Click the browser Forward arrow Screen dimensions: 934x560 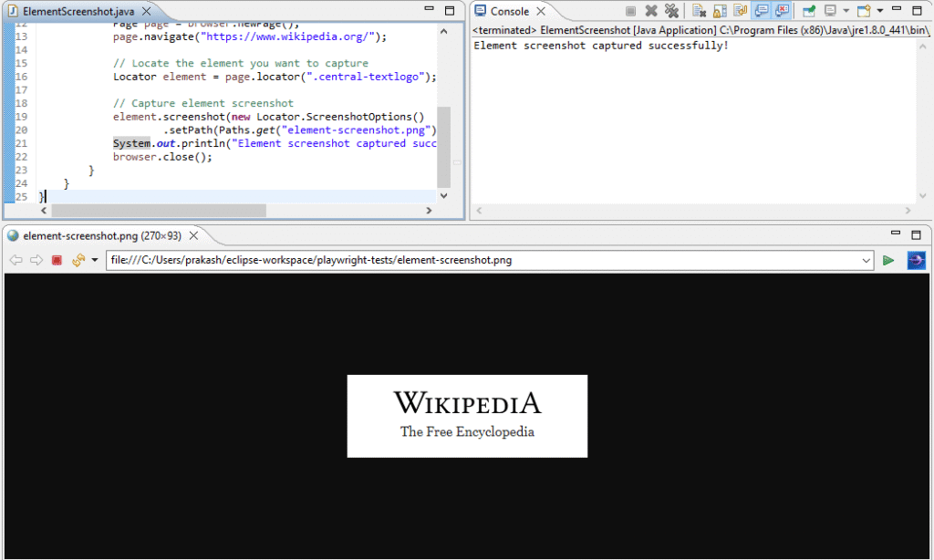point(36,260)
